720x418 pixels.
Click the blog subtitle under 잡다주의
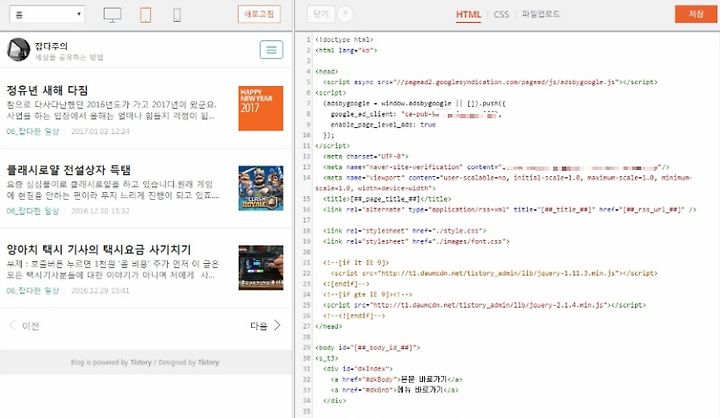click(x=69, y=57)
